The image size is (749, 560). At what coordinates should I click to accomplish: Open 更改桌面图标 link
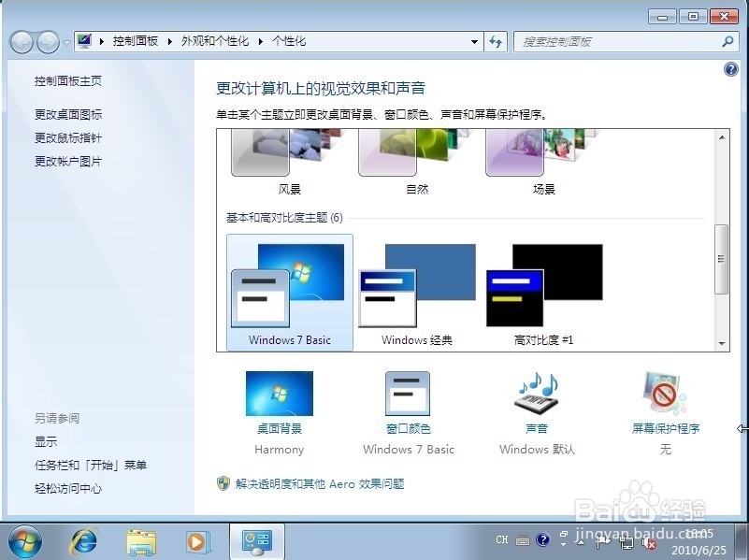pyautogui.click(x=68, y=115)
